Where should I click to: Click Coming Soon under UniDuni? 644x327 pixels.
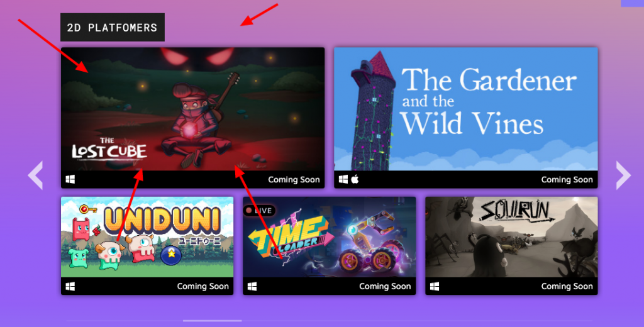pos(203,286)
